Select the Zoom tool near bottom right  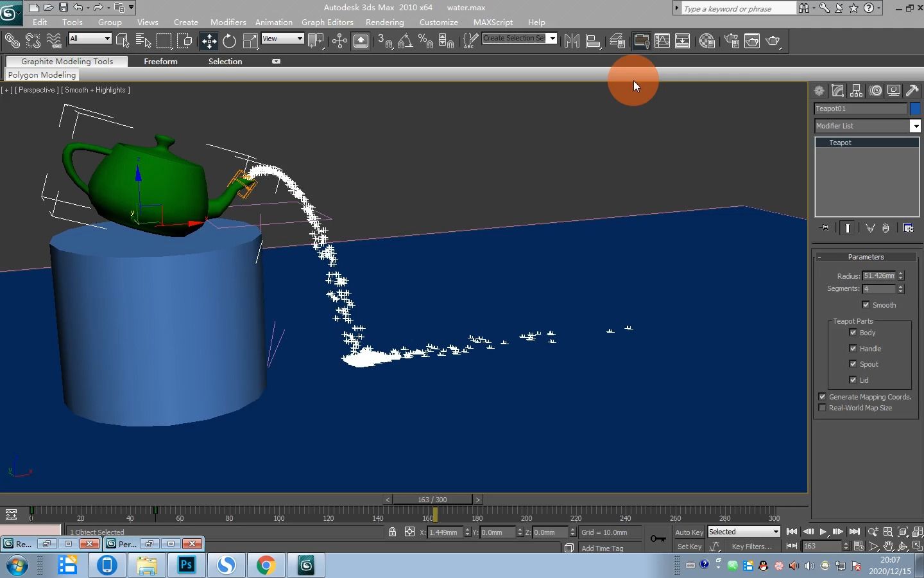coord(872,532)
